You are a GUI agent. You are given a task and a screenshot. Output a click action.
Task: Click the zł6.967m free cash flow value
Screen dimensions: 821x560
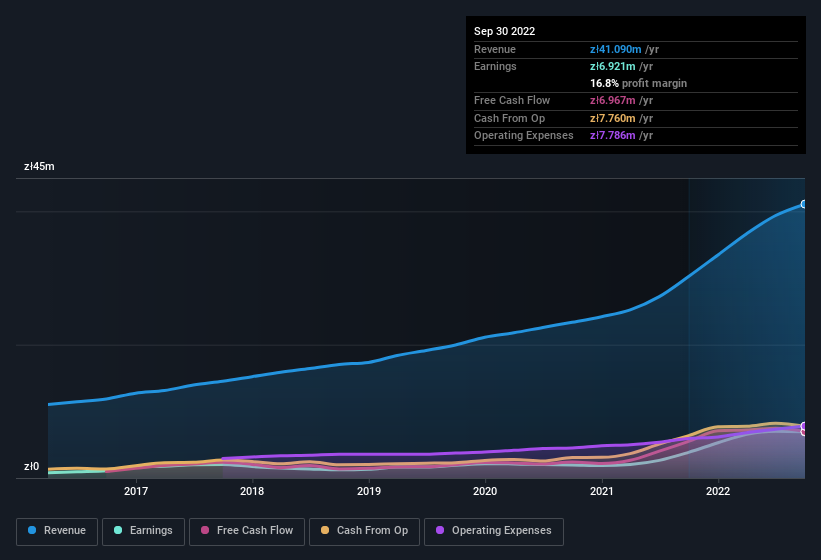point(613,100)
